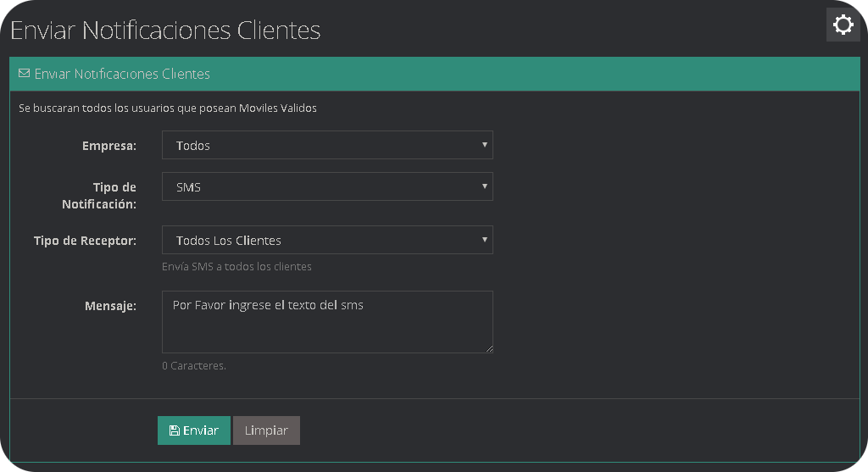Click the 'Empresa:' label
868x472 pixels.
[x=109, y=146]
